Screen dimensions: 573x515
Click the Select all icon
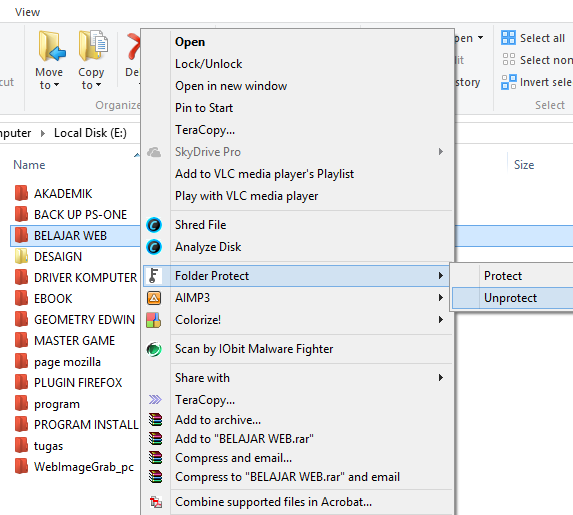(508, 38)
